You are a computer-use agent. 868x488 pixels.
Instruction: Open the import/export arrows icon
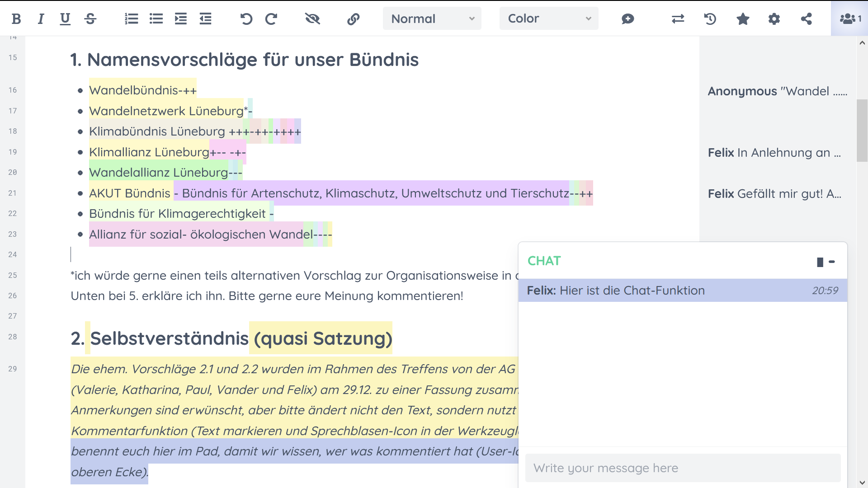point(678,19)
